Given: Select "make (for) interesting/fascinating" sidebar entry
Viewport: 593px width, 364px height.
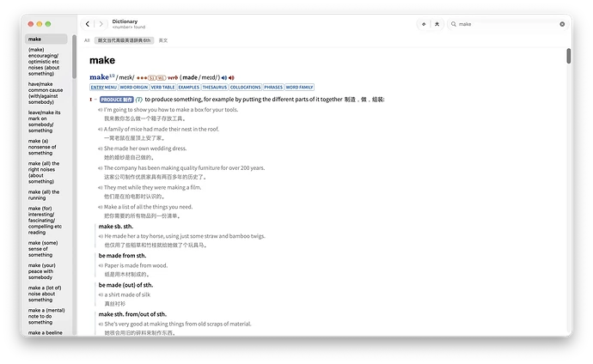Looking at the screenshot, I should 46,220.
